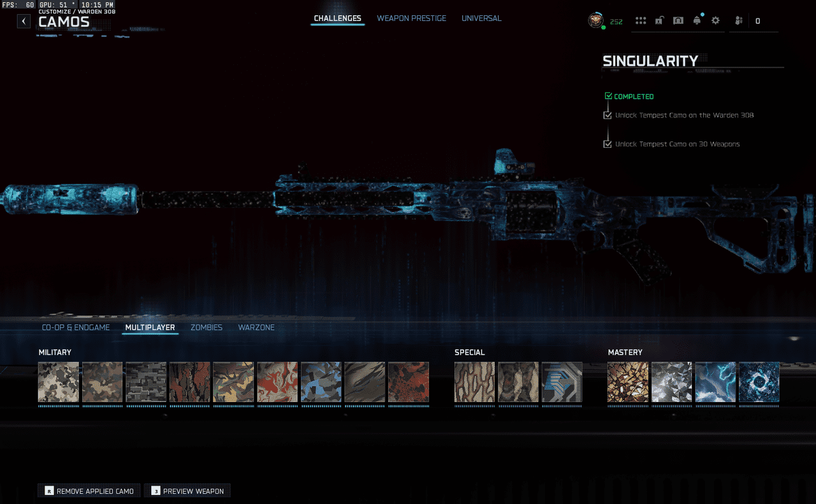Open the grid menu icon
This screenshot has width=816, height=504.
[641, 21]
